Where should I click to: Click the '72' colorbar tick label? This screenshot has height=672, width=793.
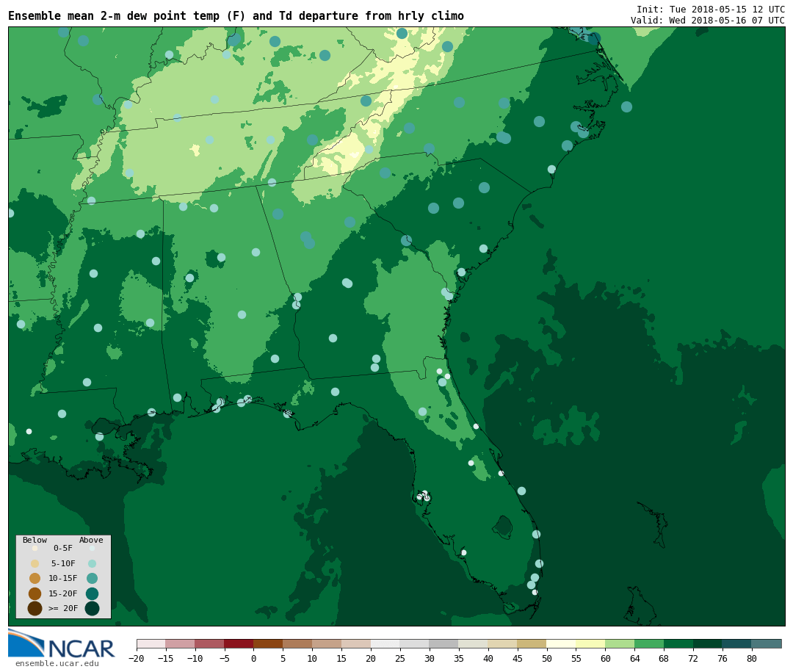pos(693,658)
